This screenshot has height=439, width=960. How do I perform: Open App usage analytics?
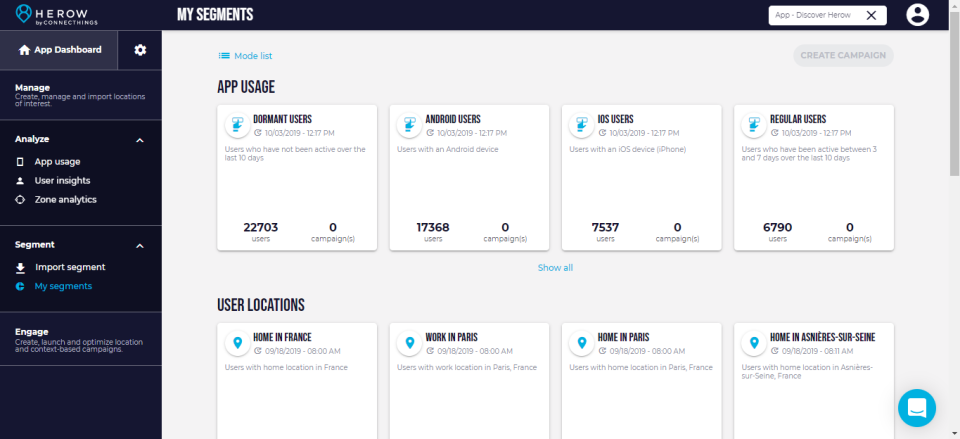pos(57,162)
